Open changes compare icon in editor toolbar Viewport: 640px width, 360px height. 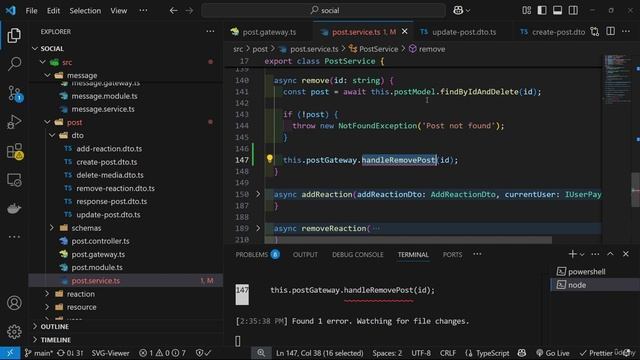point(595,32)
